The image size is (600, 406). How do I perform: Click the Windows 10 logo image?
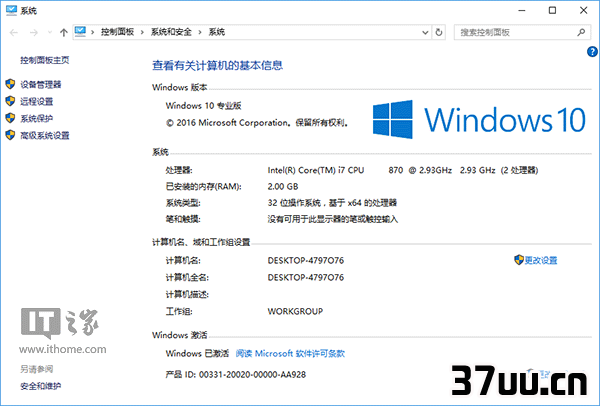[479, 119]
